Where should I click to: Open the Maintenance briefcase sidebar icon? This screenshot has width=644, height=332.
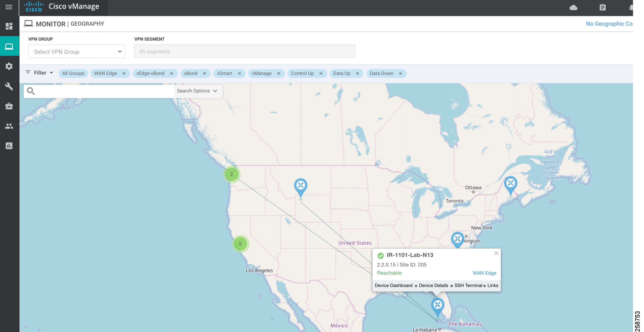tap(9, 106)
